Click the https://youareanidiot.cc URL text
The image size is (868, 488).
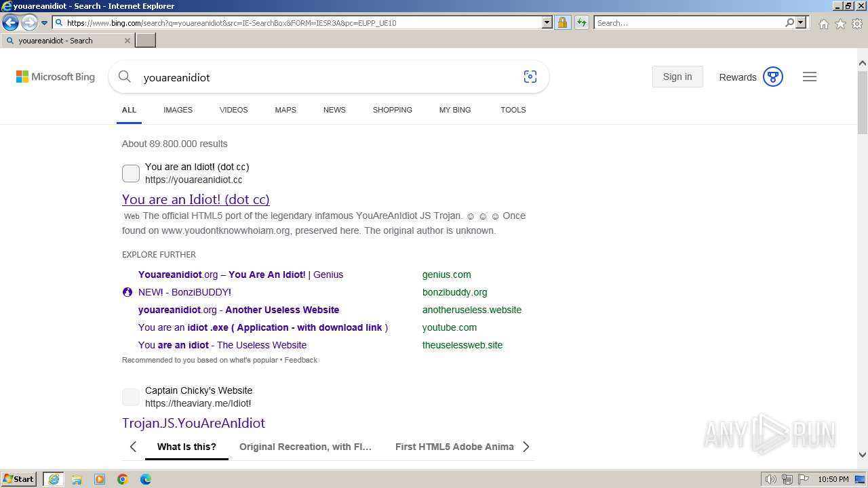(194, 180)
